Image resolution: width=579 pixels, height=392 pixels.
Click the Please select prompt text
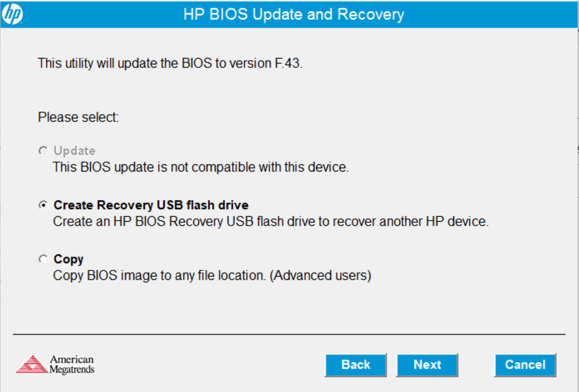pos(78,117)
